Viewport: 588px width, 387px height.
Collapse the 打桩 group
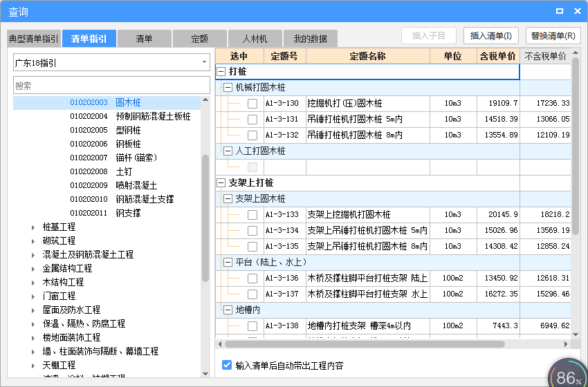click(x=221, y=72)
